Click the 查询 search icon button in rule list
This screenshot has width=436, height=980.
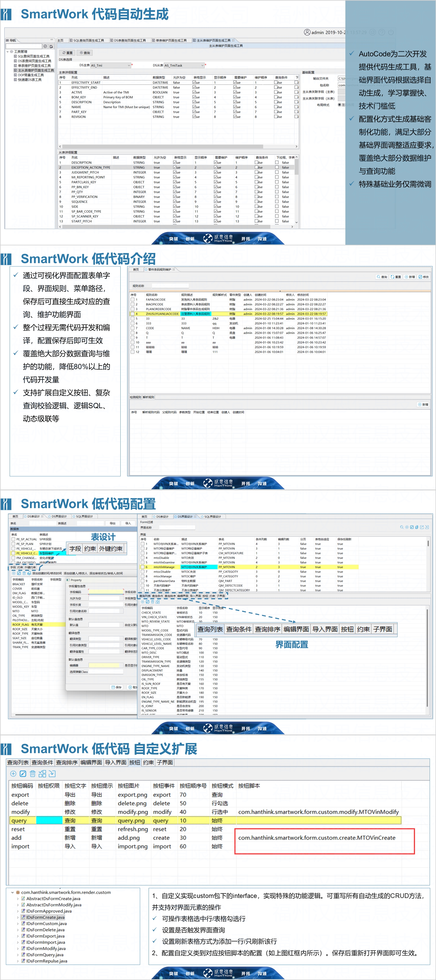pyautogui.click(x=382, y=277)
